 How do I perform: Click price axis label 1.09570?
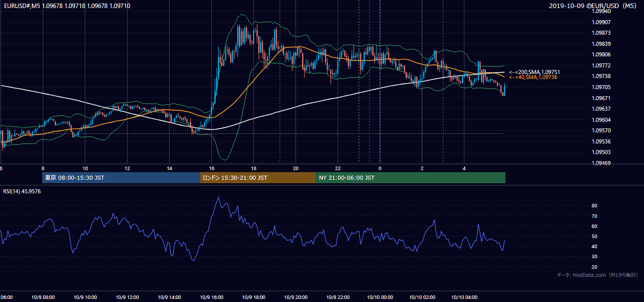(x=601, y=130)
